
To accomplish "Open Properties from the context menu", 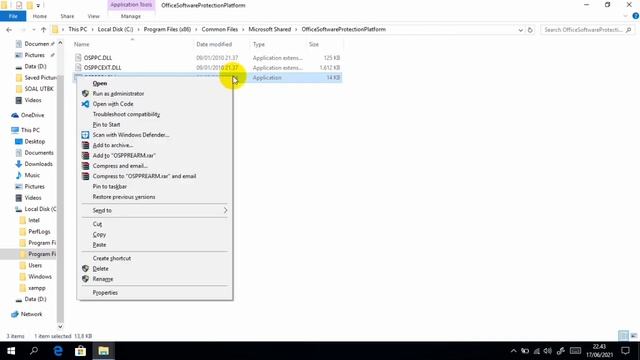I will click(x=105, y=293).
